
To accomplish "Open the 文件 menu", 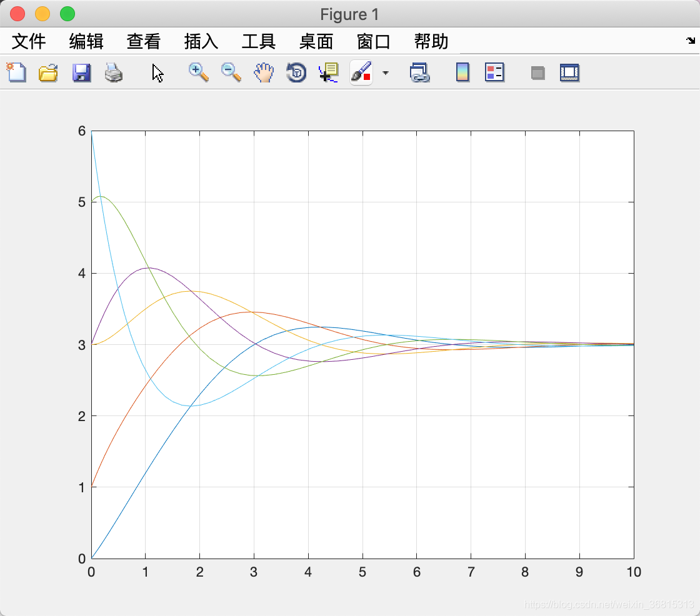I will tap(29, 41).
